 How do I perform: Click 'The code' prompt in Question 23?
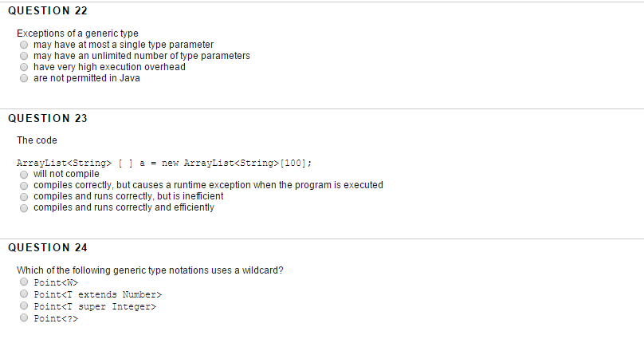(37, 140)
